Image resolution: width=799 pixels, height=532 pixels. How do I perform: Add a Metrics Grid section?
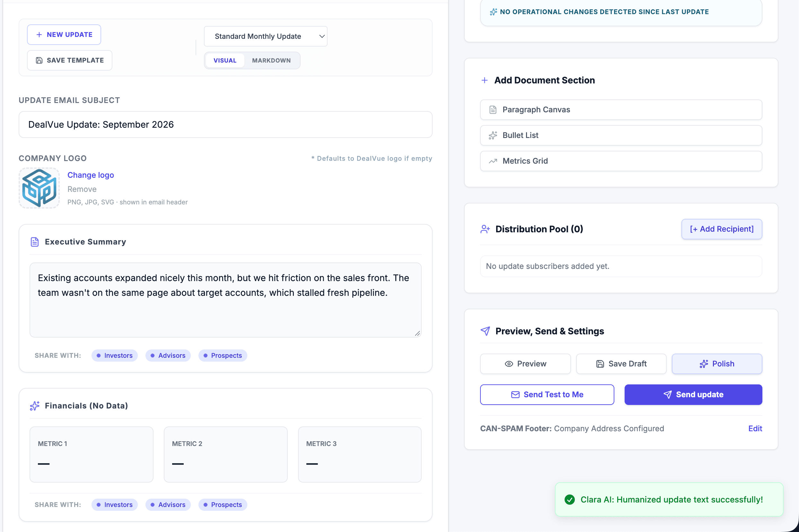point(621,161)
